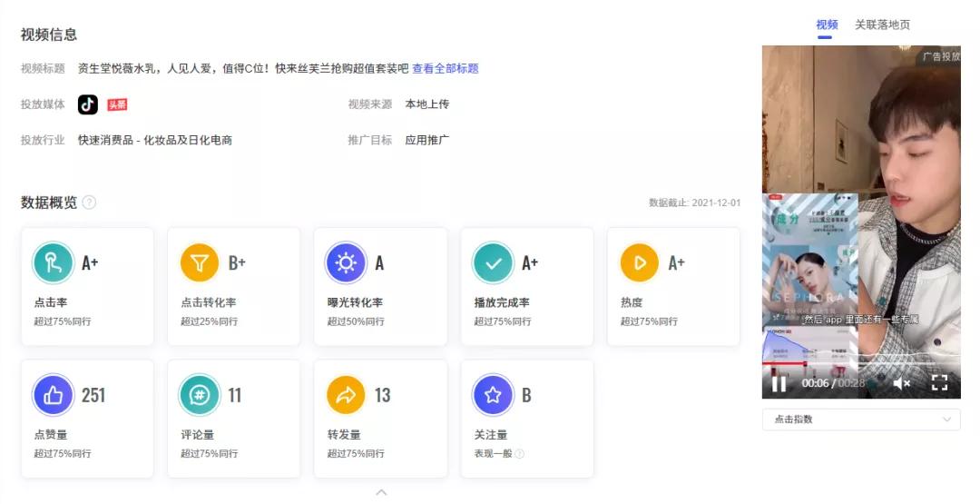Click the 投放媒体 field label

point(43,104)
